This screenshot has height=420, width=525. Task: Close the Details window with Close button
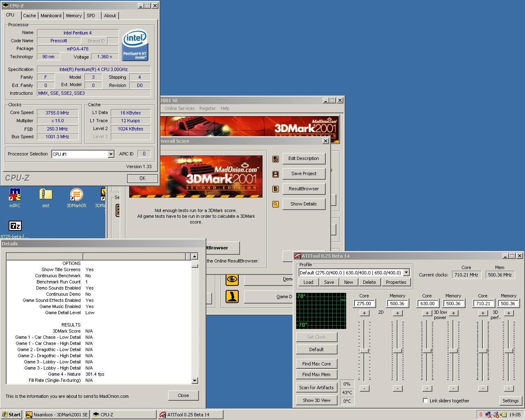coord(183,395)
